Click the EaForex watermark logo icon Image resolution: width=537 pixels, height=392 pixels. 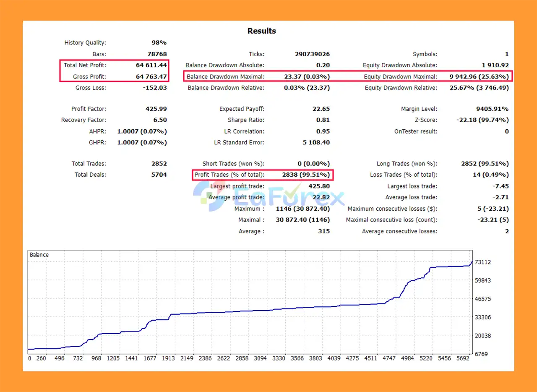click(x=209, y=195)
